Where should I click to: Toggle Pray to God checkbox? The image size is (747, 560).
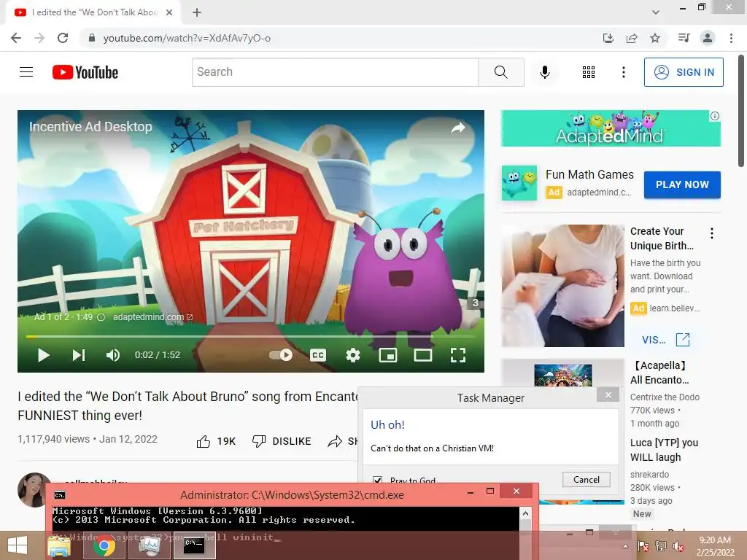(x=377, y=480)
